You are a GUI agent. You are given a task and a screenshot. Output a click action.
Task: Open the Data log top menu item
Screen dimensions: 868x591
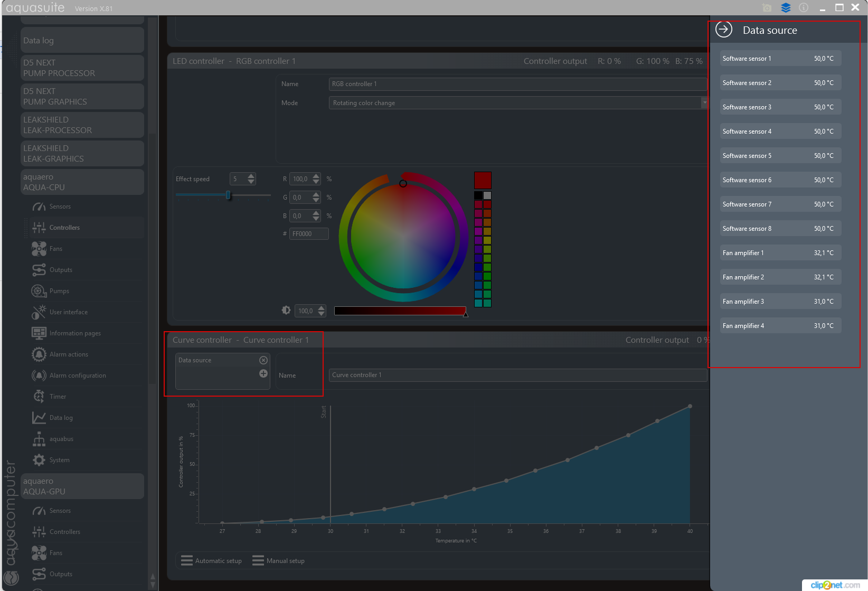coord(82,41)
